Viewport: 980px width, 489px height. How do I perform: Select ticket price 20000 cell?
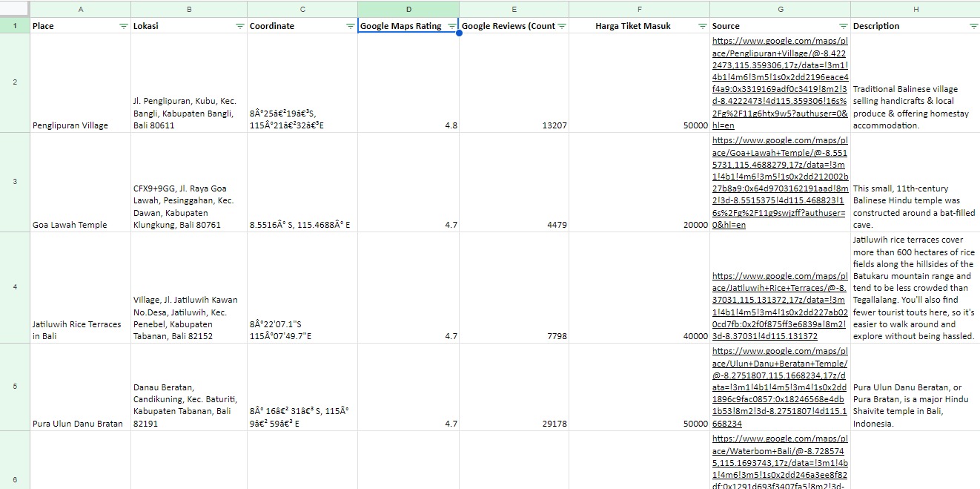point(639,183)
